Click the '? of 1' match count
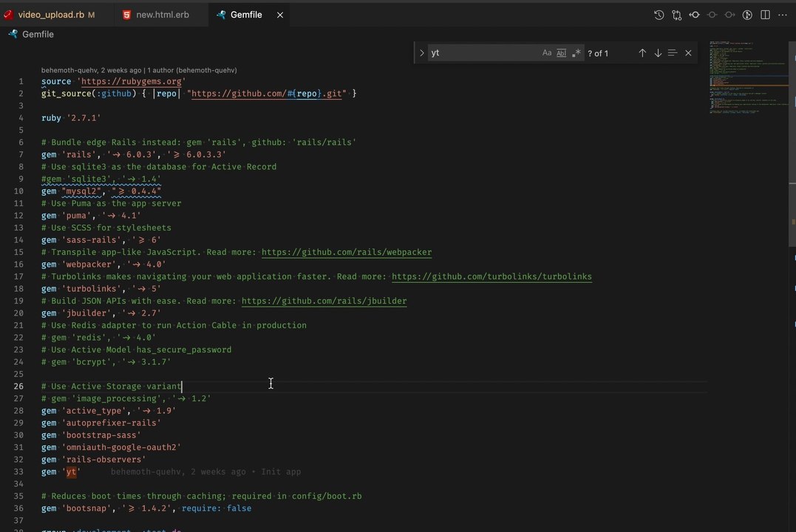796x532 pixels. coord(598,53)
